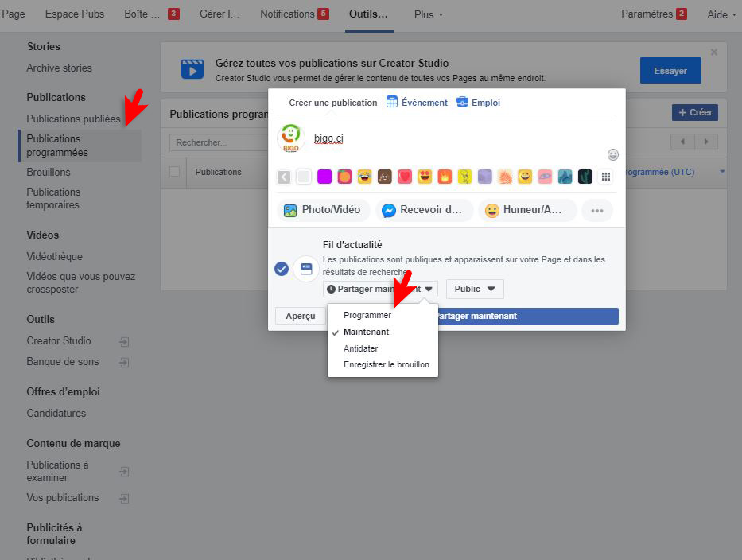Click the calendar icon beside Évènement

392,102
